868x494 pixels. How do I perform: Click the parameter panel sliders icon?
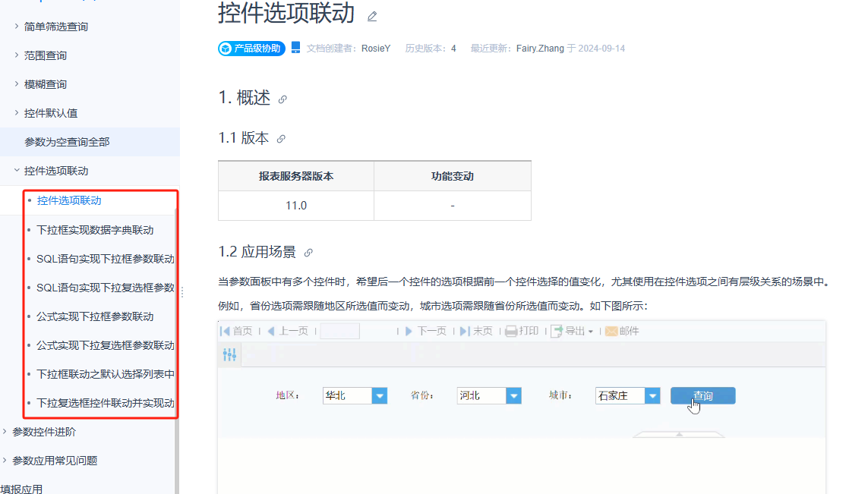[230, 354]
